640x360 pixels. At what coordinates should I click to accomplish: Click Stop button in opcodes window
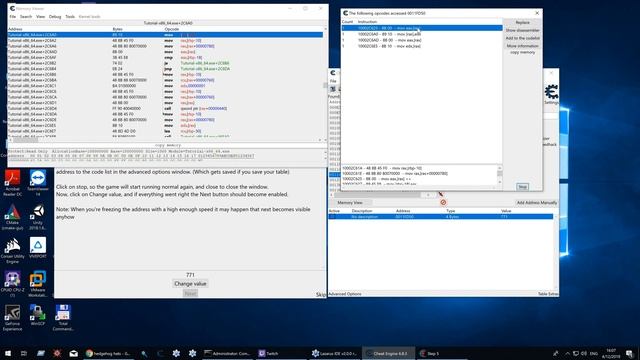(x=522, y=187)
